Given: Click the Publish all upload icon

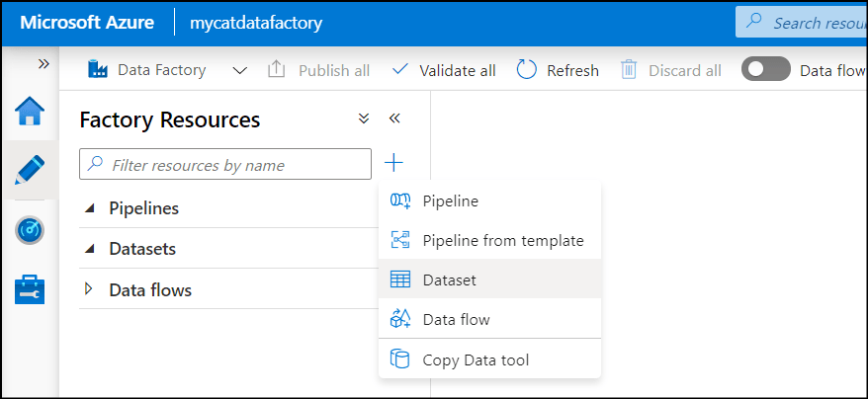Looking at the screenshot, I should 276,70.
